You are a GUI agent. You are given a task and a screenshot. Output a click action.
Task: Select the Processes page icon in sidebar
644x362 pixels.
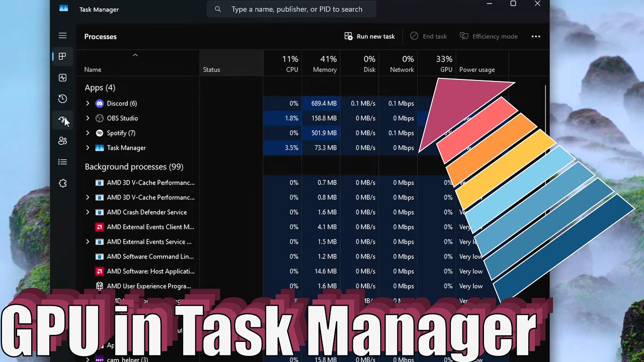click(x=62, y=56)
